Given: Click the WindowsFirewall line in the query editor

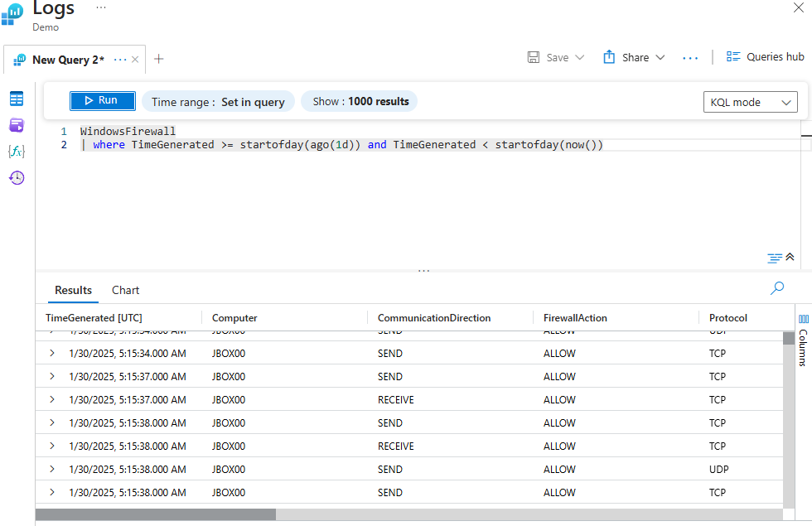Looking at the screenshot, I should (x=128, y=132).
